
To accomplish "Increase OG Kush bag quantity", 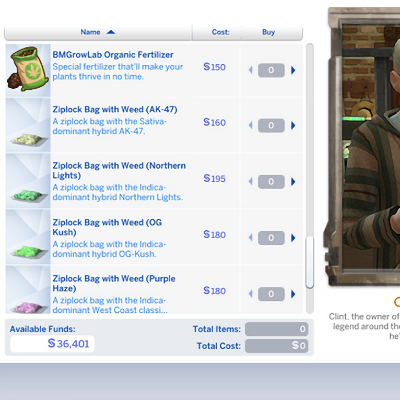I will click(293, 238).
